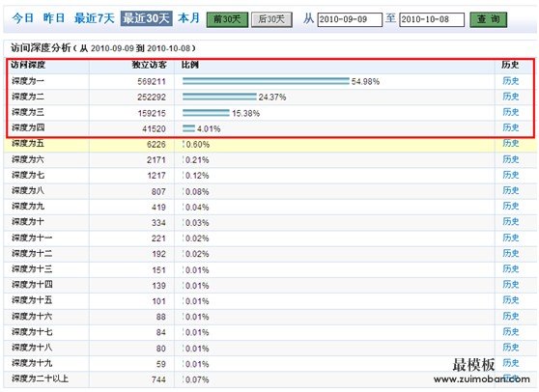Click the 4.01% proportion bar
The height and width of the screenshot is (392, 539).
pyautogui.click(x=188, y=128)
